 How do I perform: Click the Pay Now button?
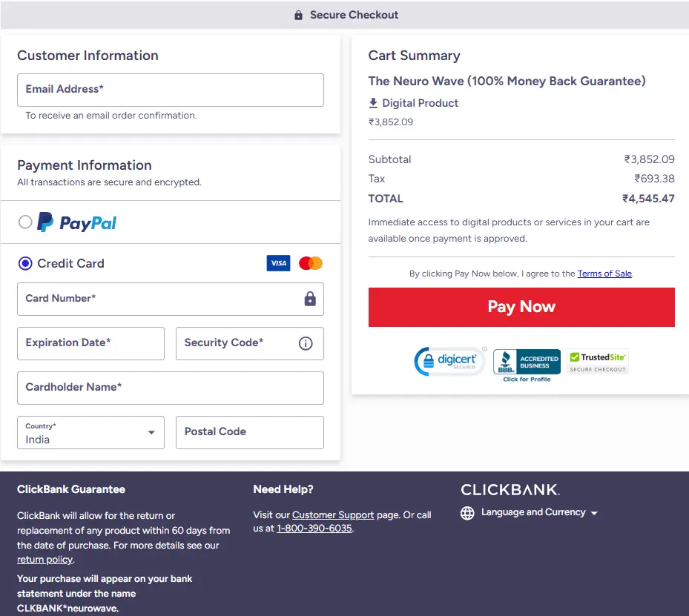point(521,307)
